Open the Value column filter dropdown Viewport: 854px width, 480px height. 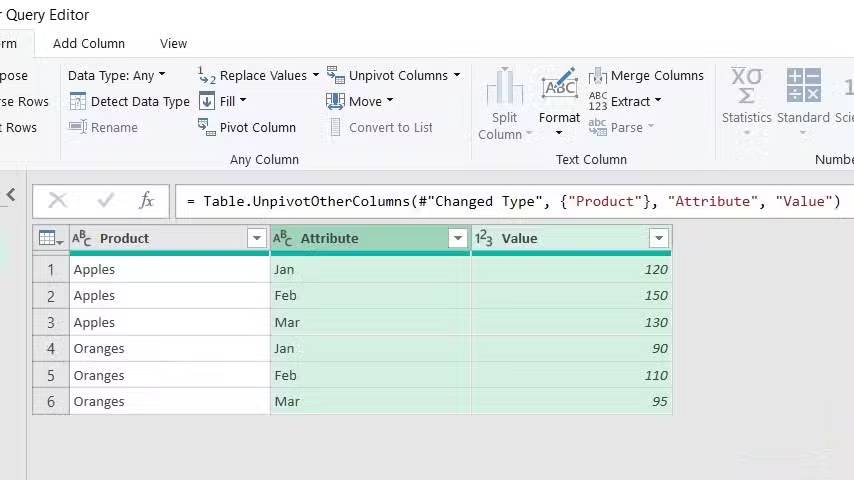click(x=658, y=239)
